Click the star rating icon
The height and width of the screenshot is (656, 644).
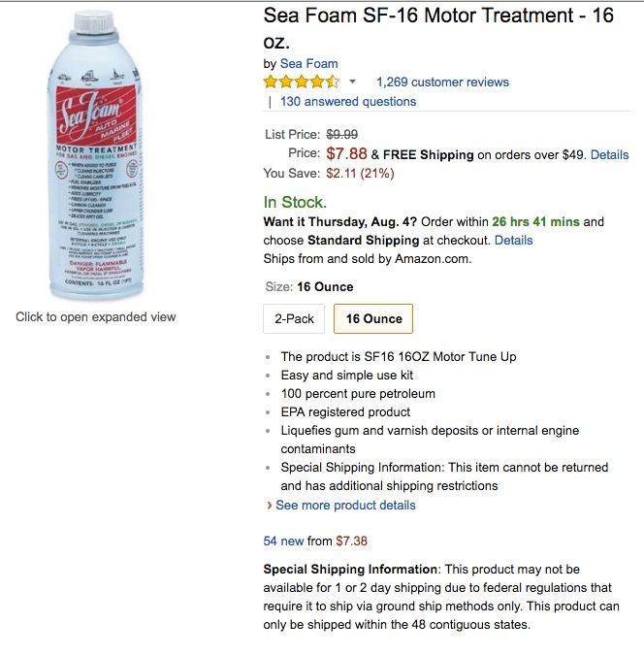(x=302, y=82)
